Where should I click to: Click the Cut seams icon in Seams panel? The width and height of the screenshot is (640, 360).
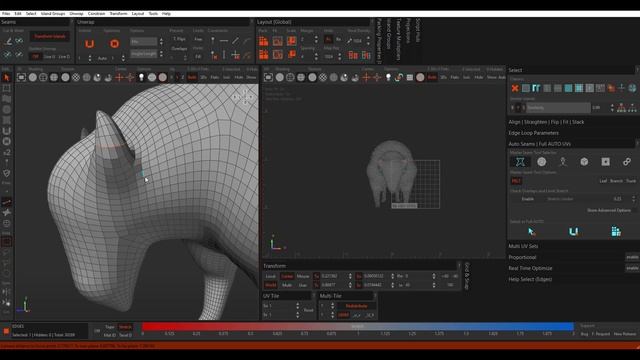coord(8,41)
